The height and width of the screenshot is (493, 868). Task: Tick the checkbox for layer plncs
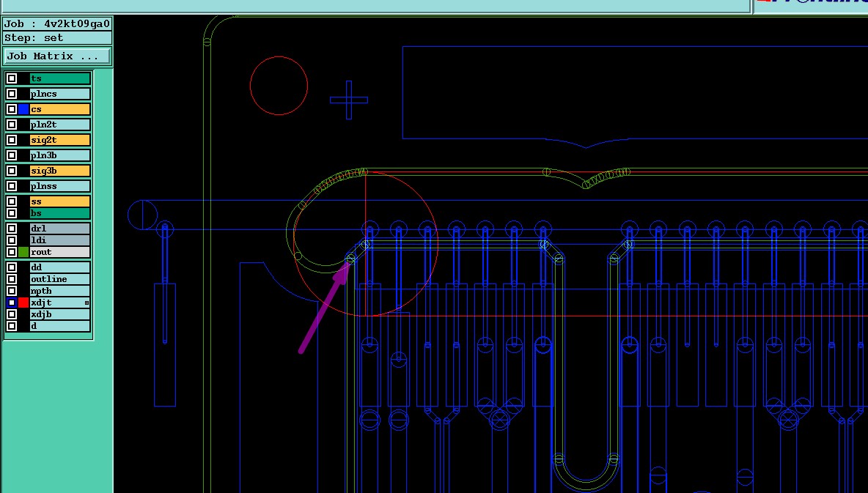coord(12,94)
